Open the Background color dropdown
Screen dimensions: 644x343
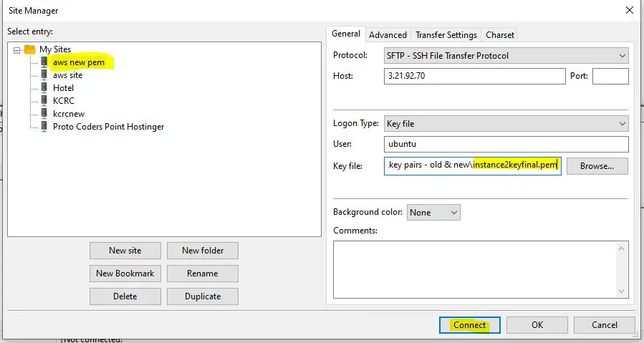click(x=433, y=213)
